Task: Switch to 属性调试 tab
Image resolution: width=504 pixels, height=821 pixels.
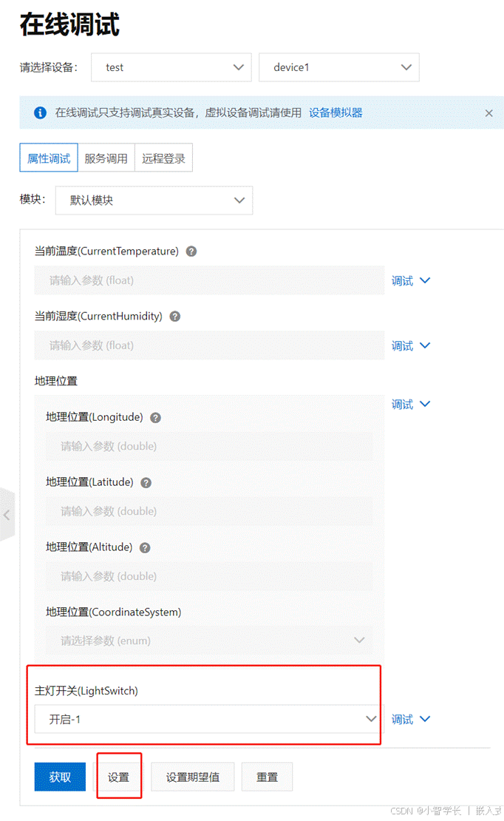Action: pos(49,158)
